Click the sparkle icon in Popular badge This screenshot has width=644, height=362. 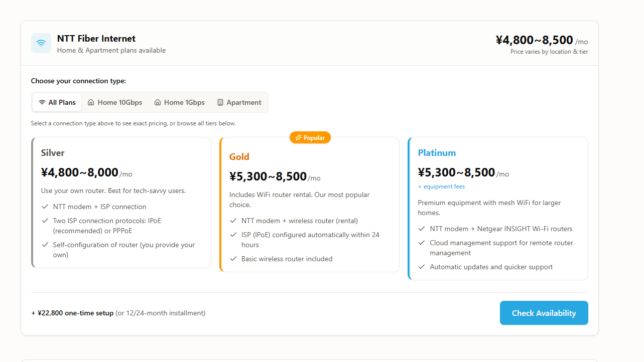click(298, 137)
